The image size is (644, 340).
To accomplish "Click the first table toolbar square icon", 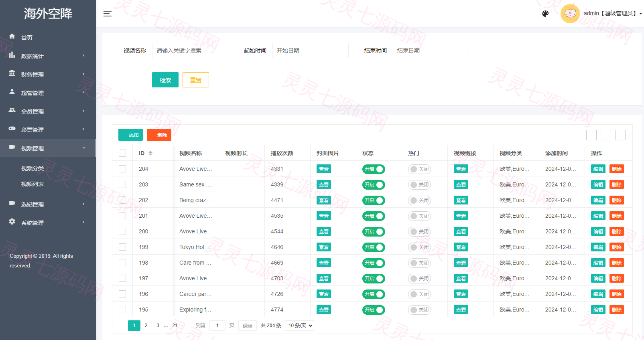I will coord(591,135).
